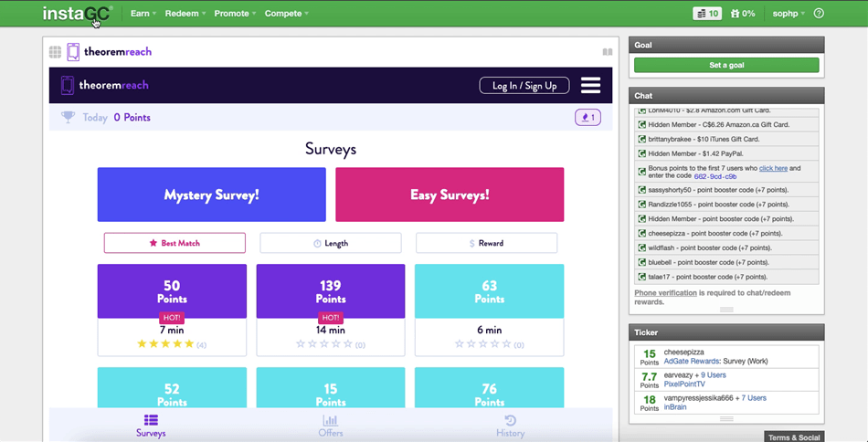This screenshot has width=868, height=442.
Task: Click the instaGC logo
Action: tap(78, 14)
